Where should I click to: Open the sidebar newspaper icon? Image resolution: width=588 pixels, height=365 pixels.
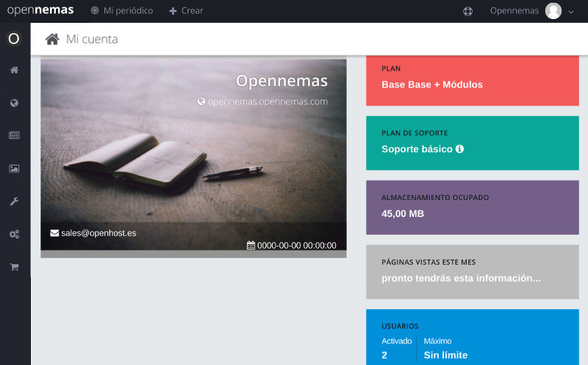click(14, 135)
